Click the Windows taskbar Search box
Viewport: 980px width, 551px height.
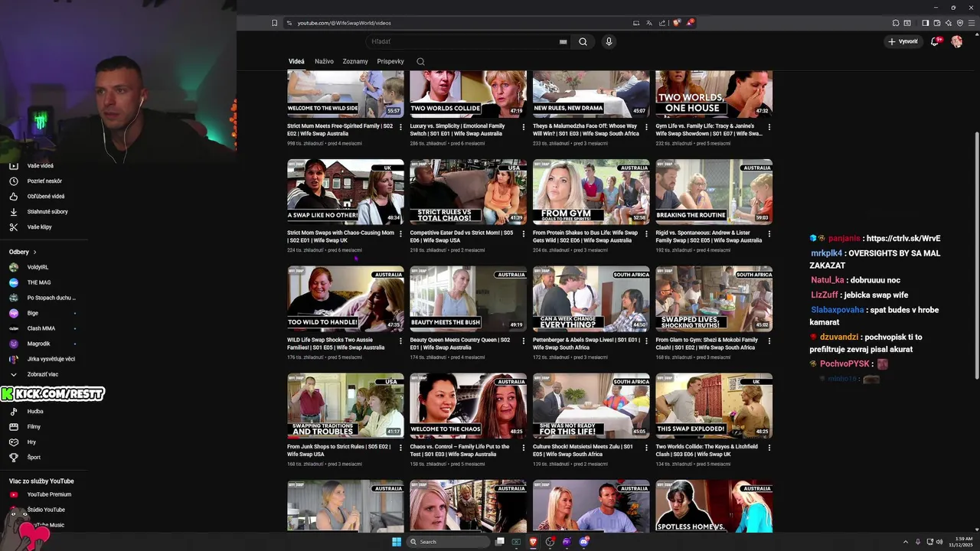click(x=448, y=542)
